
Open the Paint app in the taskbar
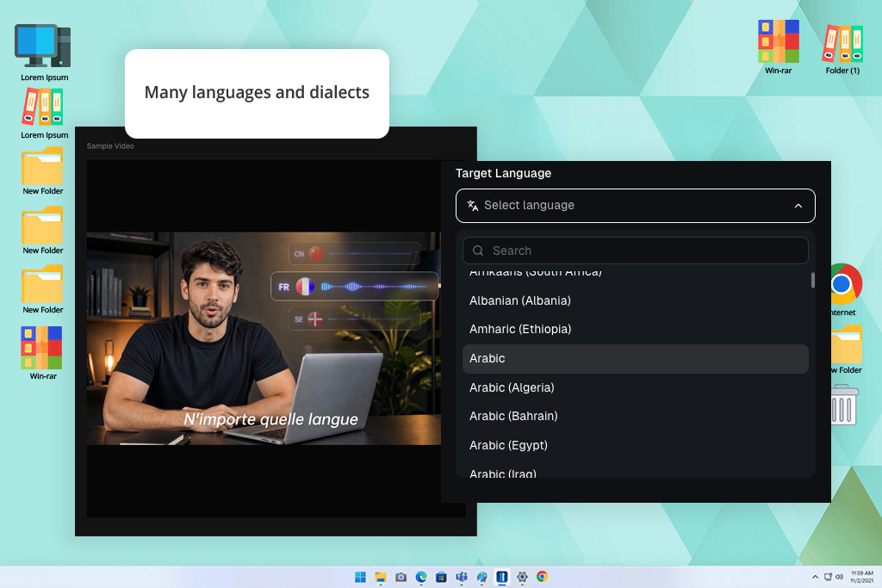pos(481,577)
